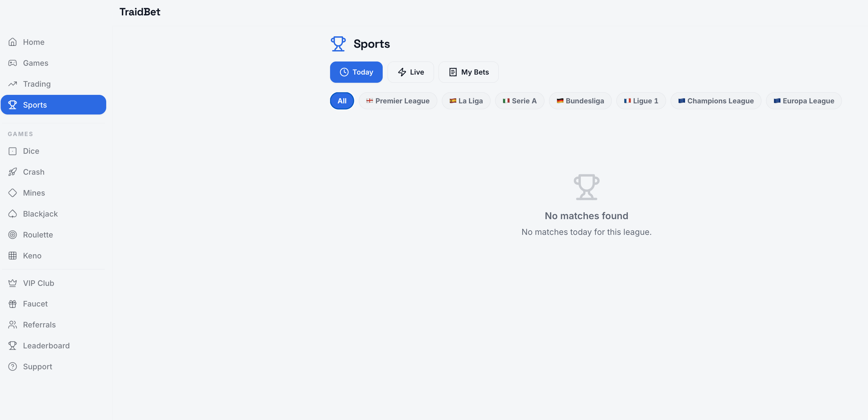The height and width of the screenshot is (420, 868).
Task: Select Roulette target icon in sidebar
Action: 12,235
